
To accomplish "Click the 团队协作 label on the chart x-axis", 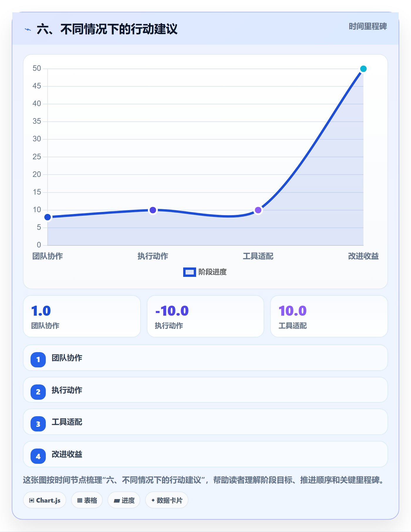I will (x=48, y=256).
